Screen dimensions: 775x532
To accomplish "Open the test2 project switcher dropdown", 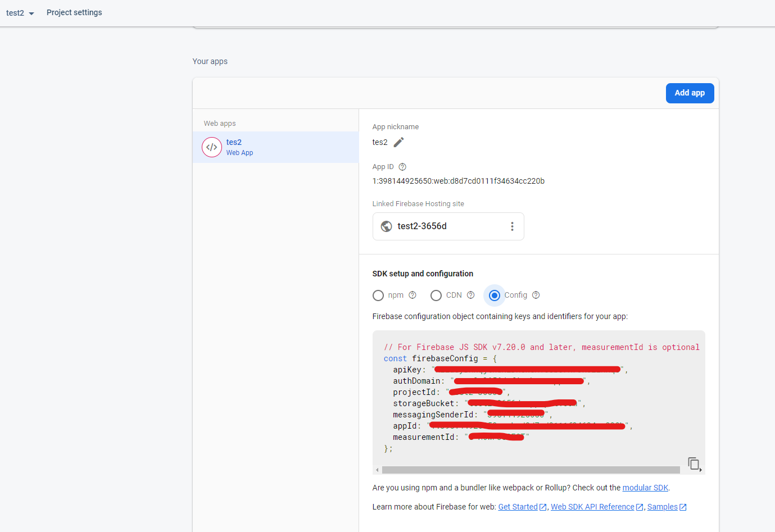I will 20,12.
